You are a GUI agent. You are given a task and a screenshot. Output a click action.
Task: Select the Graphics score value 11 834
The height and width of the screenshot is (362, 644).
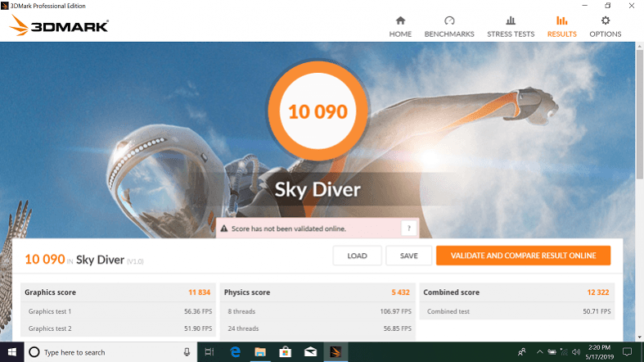point(199,292)
